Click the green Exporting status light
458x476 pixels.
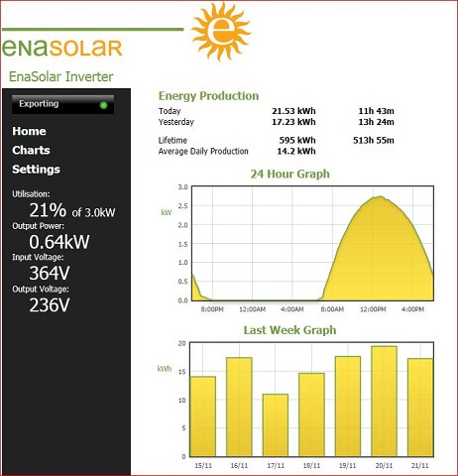click(103, 105)
